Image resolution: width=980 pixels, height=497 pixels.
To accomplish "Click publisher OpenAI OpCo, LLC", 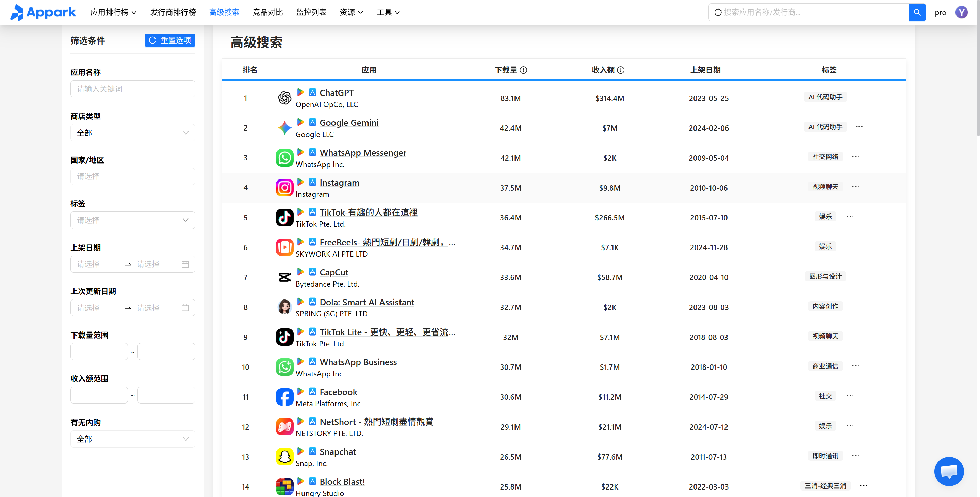I will (327, 104).
